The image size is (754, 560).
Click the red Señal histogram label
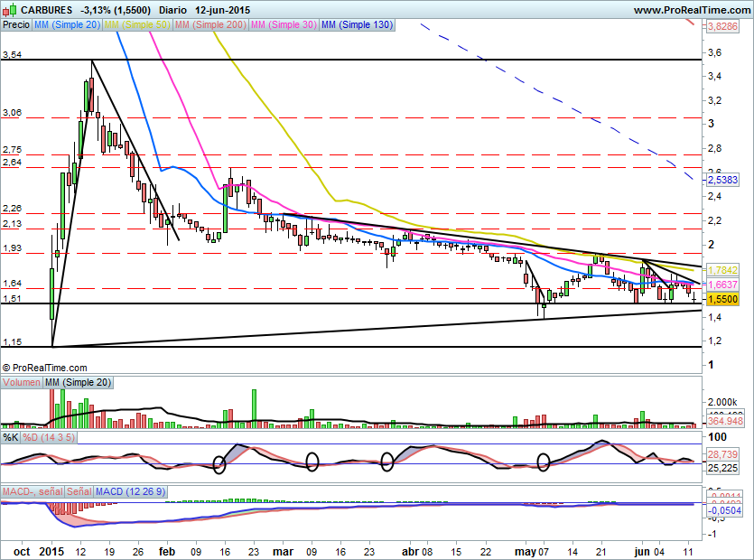pos(78,490)
